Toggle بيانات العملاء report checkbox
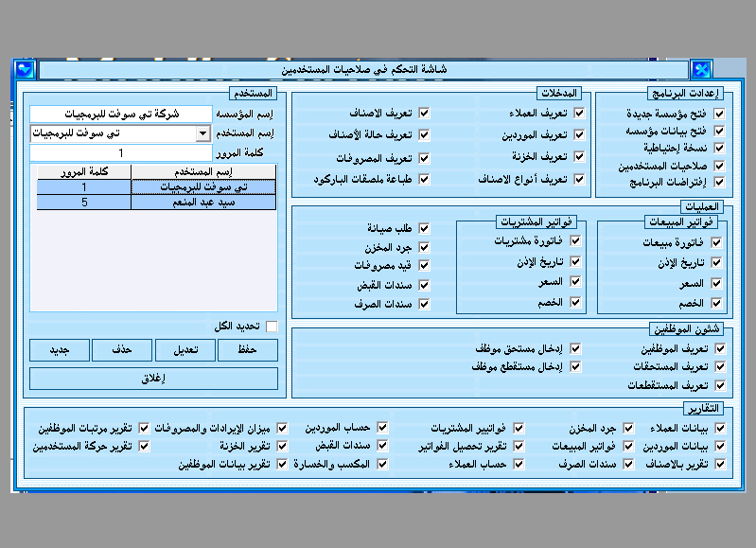The width and height of the screenshot is (756, 548). (x=720, y=428)
